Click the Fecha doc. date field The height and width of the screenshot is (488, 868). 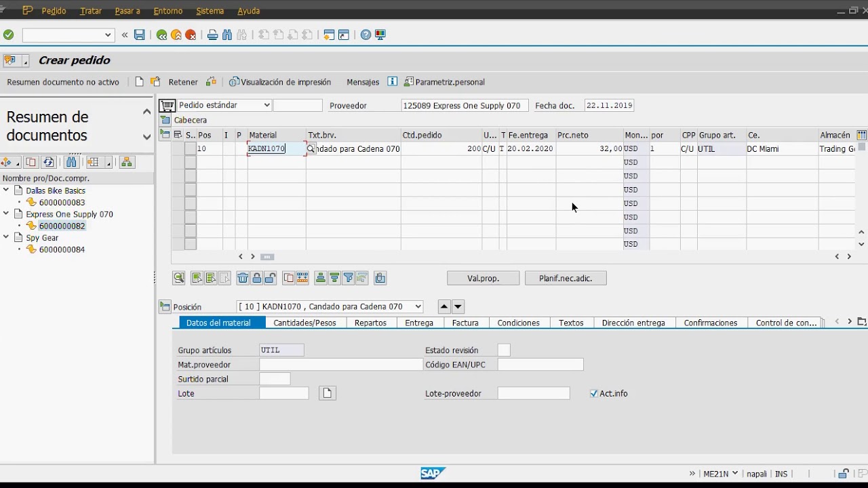click(x=609, y=105)
